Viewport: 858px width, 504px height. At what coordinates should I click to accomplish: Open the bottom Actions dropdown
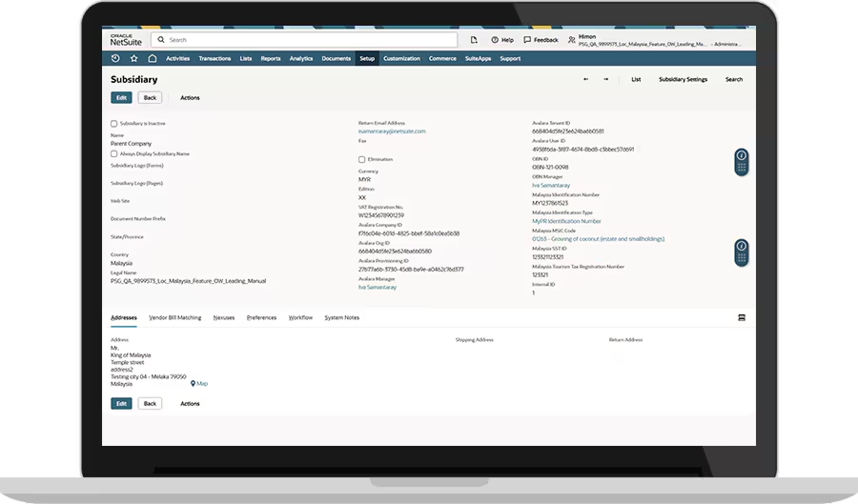190,403
